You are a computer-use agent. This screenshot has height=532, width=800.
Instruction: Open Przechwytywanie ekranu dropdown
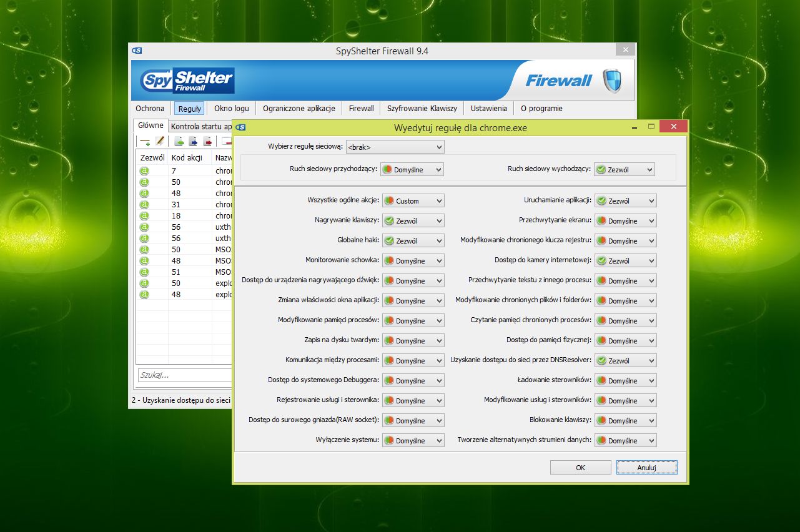pos(625,221)
